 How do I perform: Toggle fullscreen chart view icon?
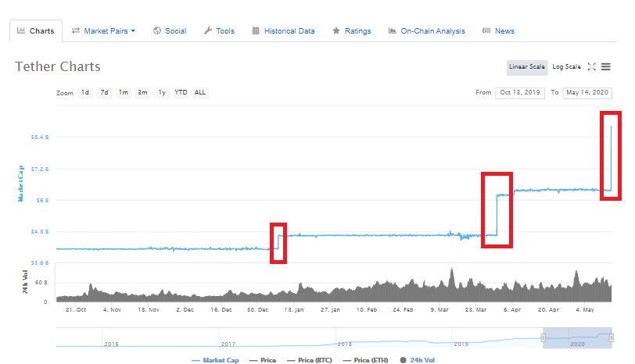point(592,66)
